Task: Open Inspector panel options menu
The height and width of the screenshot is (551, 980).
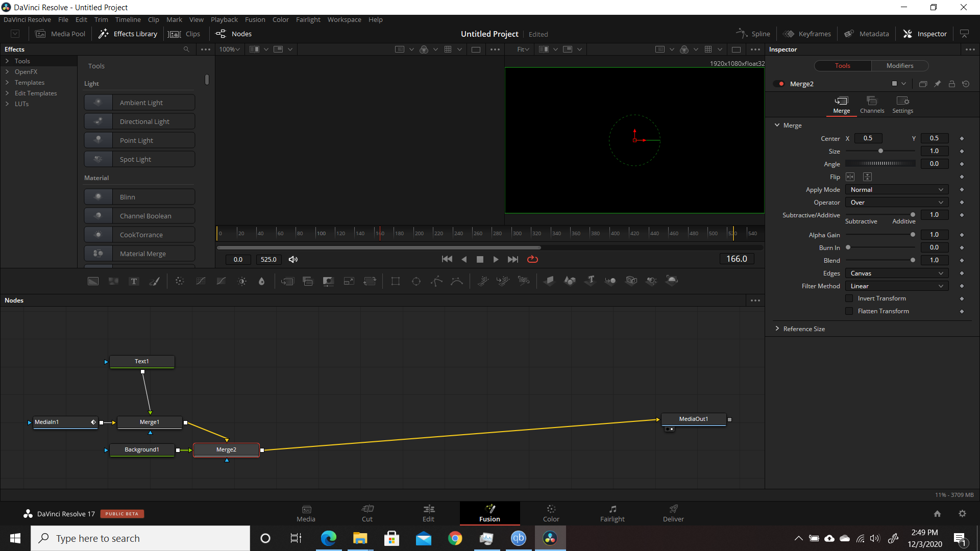Action: click(x=970, y=49)
